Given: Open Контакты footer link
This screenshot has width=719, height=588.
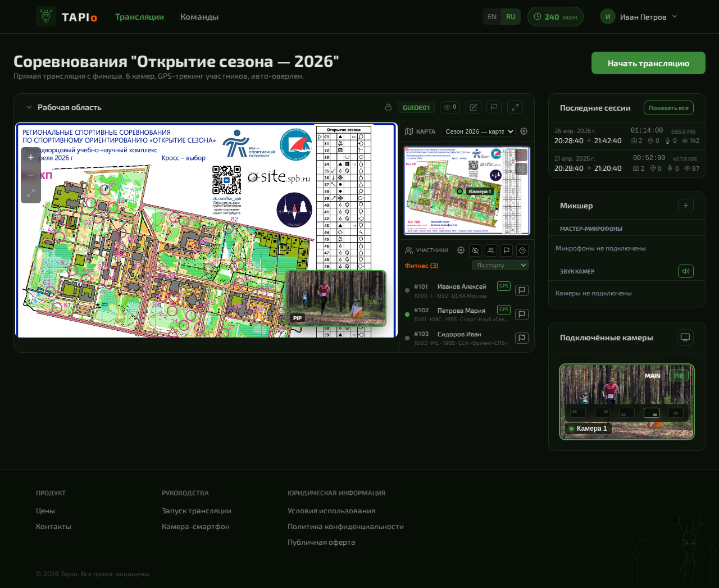Looking at the screenshot, I should 53,526.
